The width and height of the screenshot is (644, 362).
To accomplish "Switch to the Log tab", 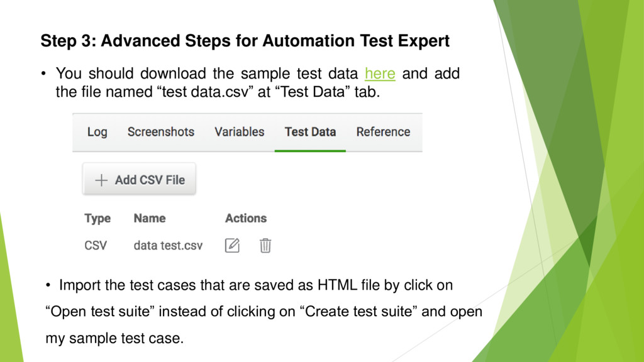I will pos(97,132).
